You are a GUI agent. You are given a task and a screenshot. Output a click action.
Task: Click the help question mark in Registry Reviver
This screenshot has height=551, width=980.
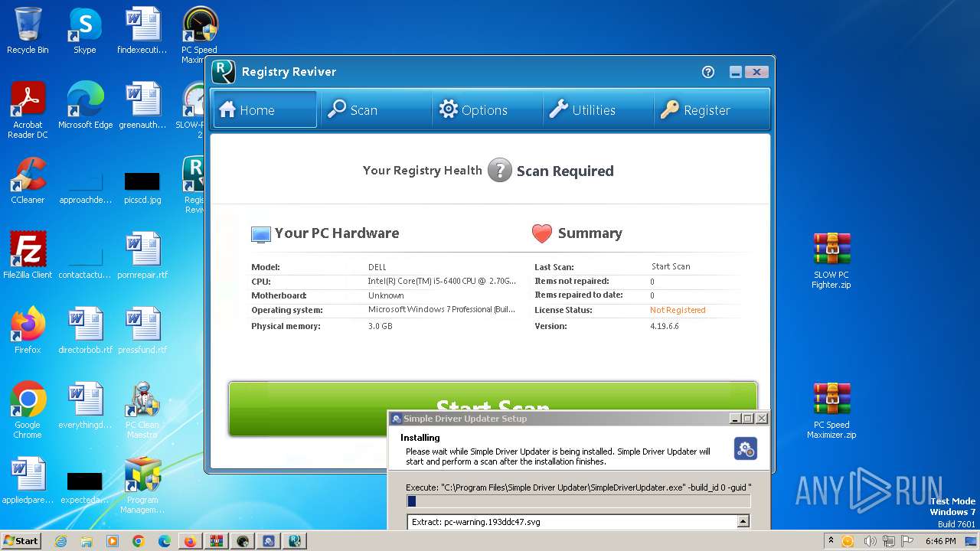pyautogui.click(x=708, y=72)
